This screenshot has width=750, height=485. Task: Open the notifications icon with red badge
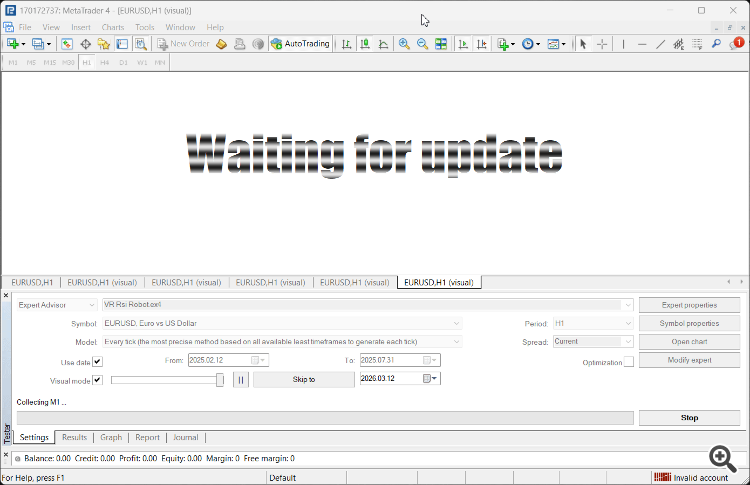coord(737,44)
